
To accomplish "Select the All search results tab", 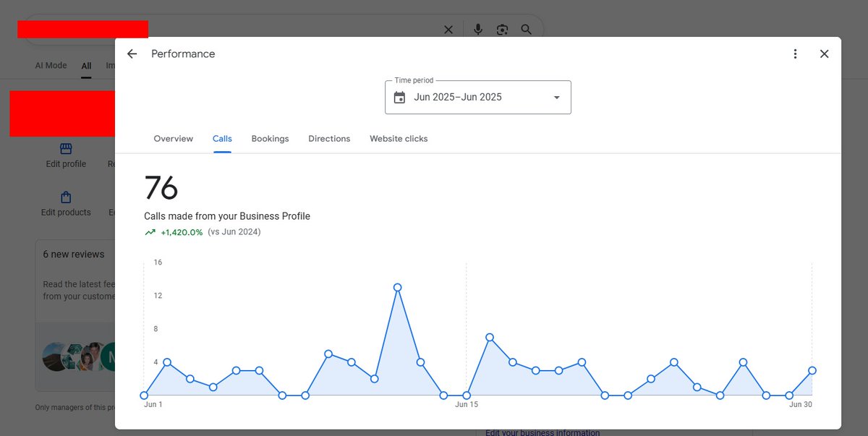I will click(x=86, y=65).
